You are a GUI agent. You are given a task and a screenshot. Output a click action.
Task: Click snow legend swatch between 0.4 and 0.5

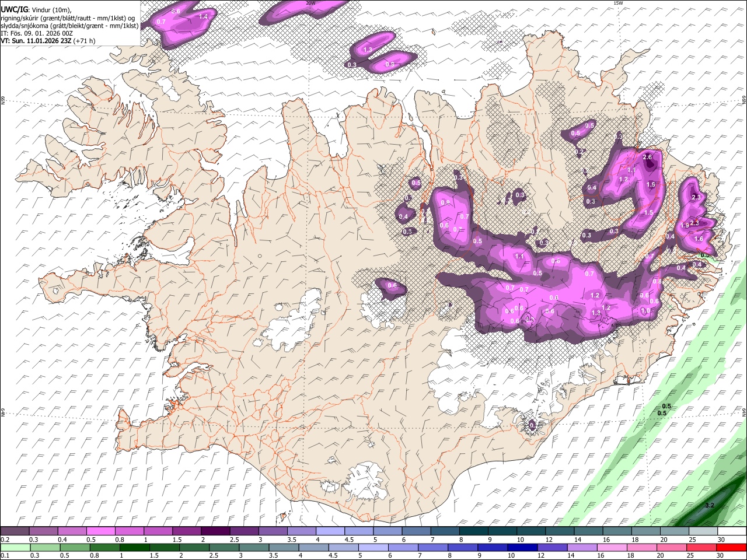tap(72, 531)
